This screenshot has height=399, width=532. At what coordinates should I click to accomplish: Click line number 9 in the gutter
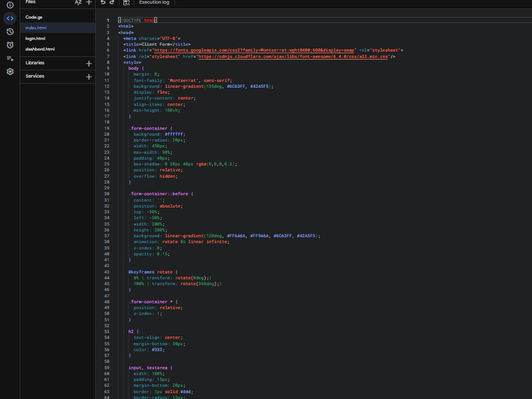click(108, 68)
